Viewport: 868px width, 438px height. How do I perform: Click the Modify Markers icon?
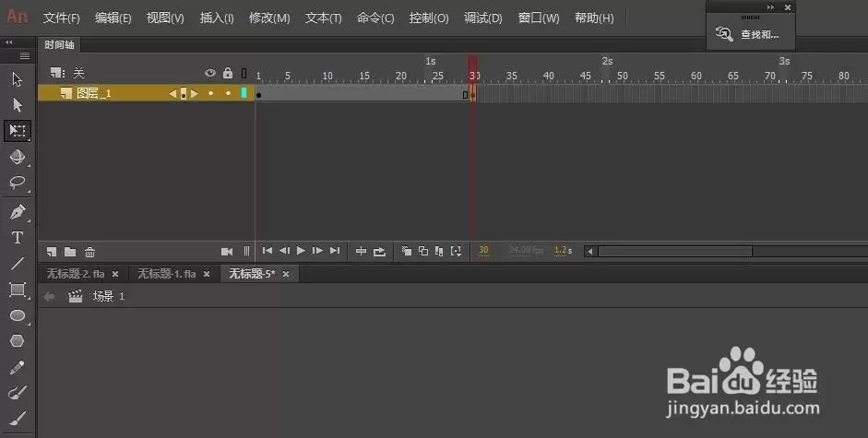coord(457,252)
